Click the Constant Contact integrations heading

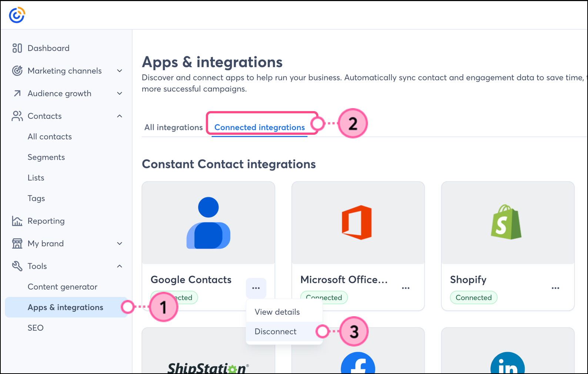point(229,164)
